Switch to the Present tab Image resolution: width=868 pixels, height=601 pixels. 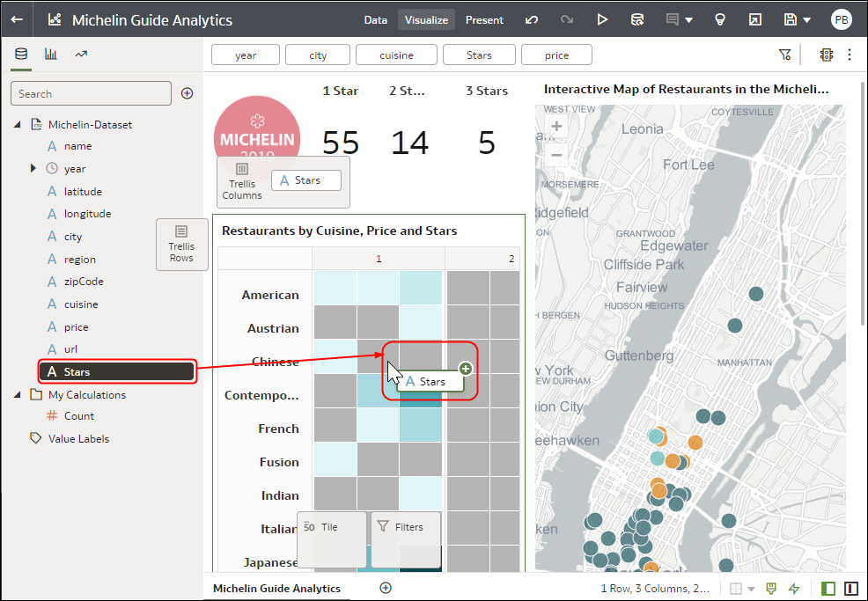(484, 20)
